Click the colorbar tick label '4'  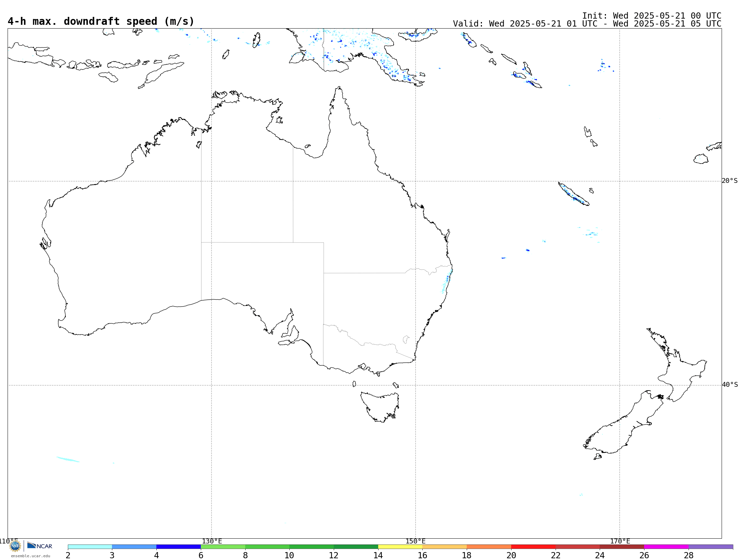point(156,556)
